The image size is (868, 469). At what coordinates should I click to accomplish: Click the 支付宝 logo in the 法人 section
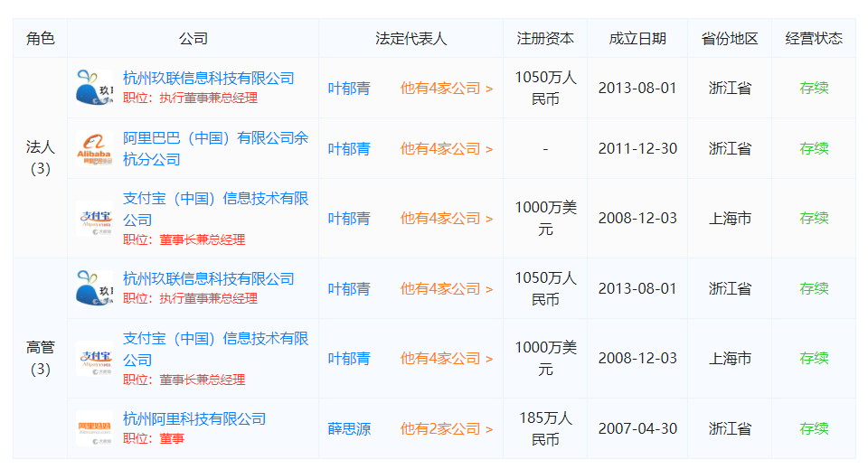95,219
